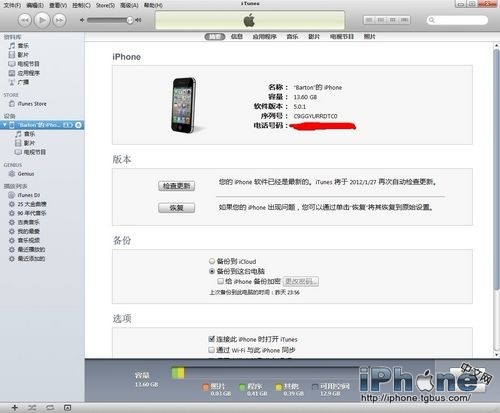The image size is (500, 413).
Task: Click the 恢复 restore button
Action: tap(177, 208)
